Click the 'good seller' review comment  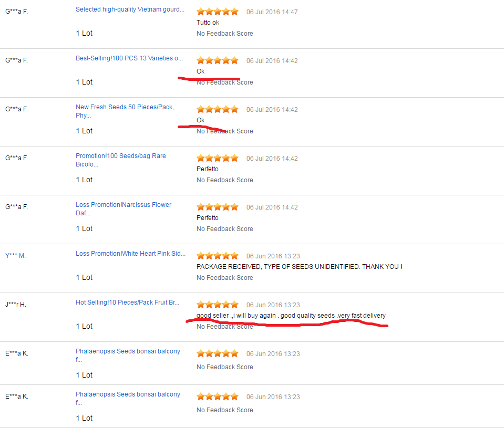(291, 316)
